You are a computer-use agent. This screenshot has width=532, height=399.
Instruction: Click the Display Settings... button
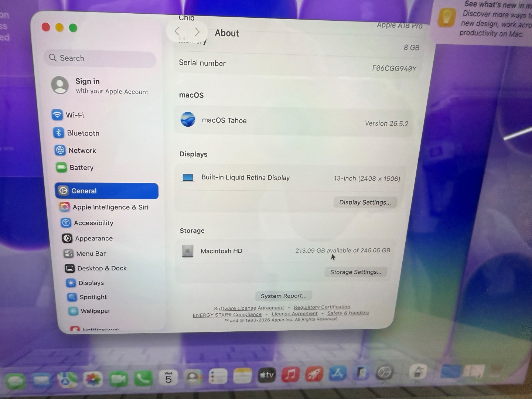(365, 202)
